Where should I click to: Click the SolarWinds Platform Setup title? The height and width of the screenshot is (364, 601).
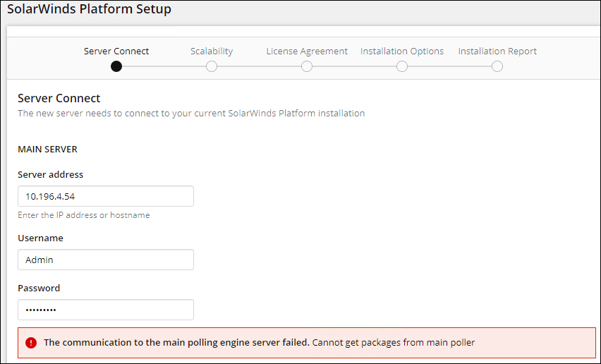point(89,10)
